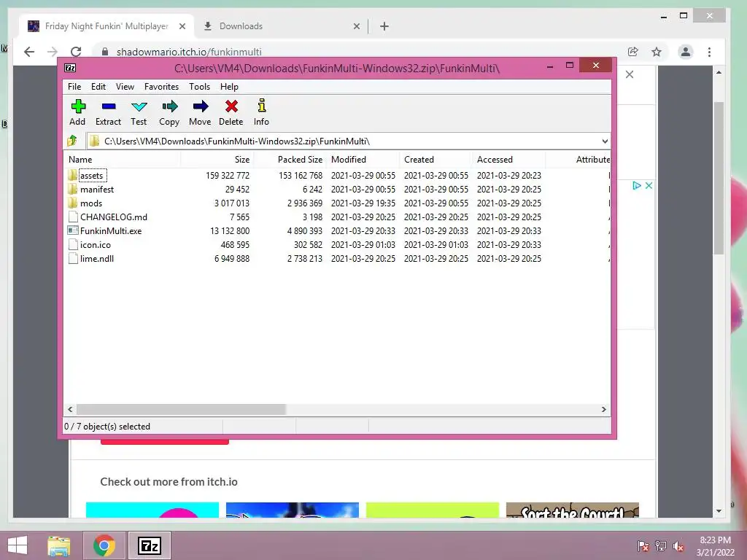Open the Edit menu

[x=98, y=87]
